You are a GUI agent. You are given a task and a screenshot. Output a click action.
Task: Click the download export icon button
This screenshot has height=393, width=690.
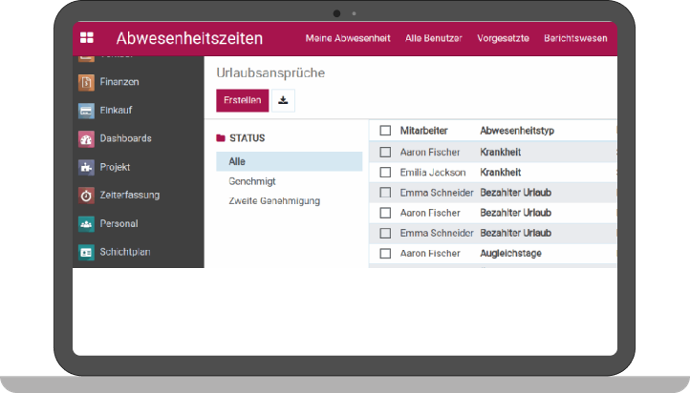(x=283, y=100)
